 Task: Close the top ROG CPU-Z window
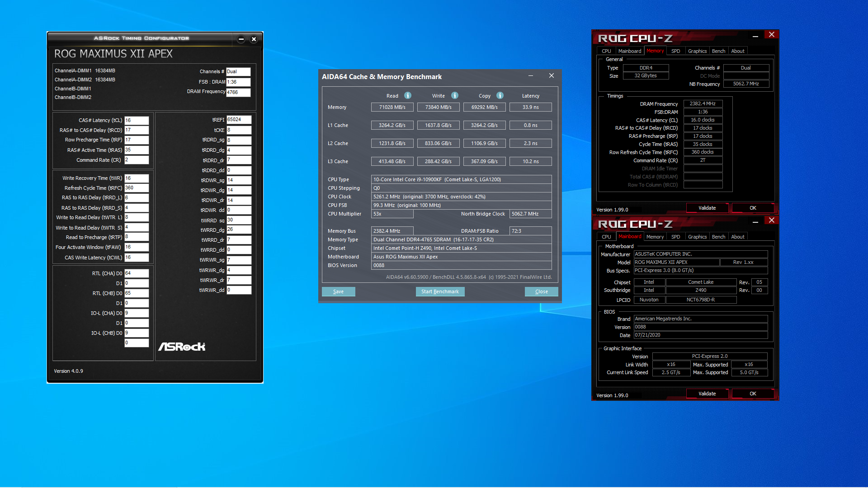tap(772, 35)
